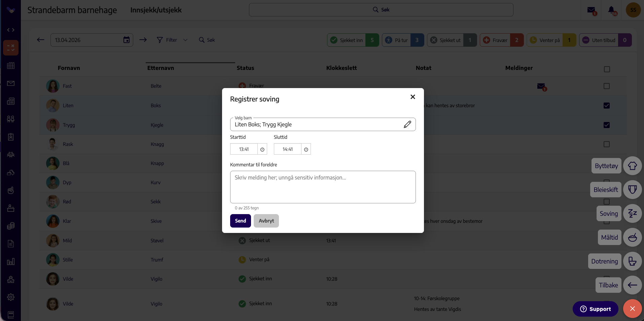Filter by Sjekket ut status
The width and height of the screenshot is (644, 321).
coord(452,40)
